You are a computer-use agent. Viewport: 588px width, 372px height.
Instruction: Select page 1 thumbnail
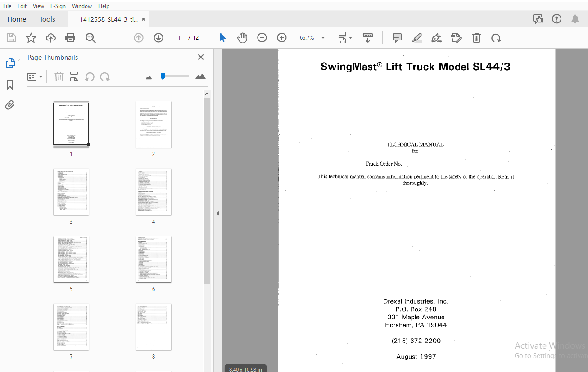coord(71,124)
